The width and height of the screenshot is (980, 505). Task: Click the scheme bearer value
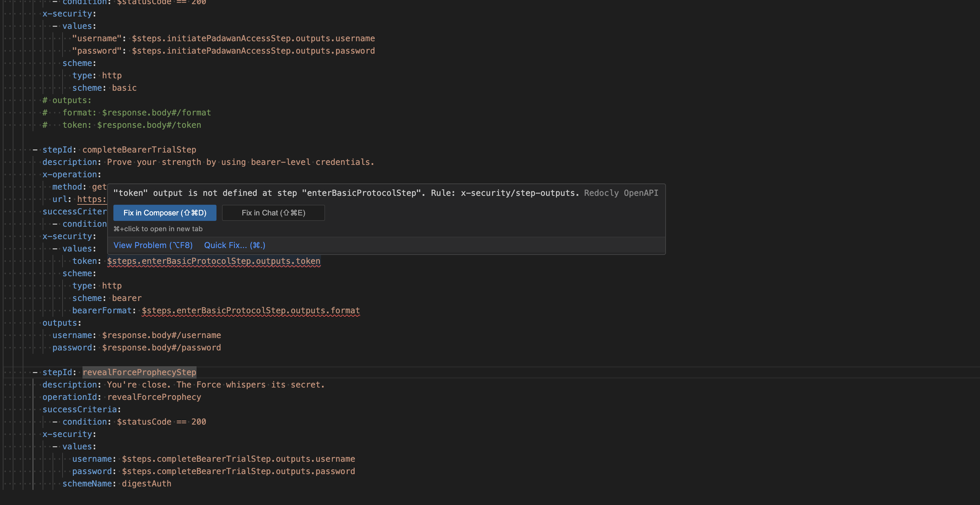pyautogui.click(x=126, y=298)
